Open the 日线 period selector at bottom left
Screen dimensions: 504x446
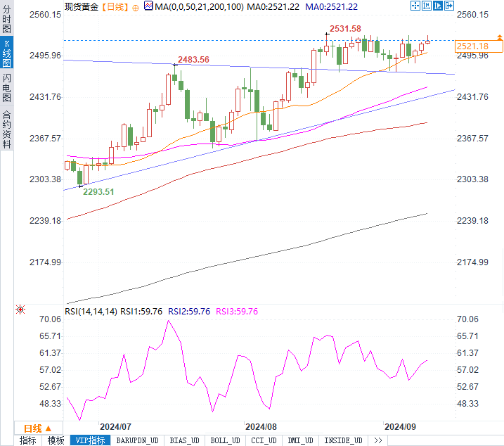point(34,428)
